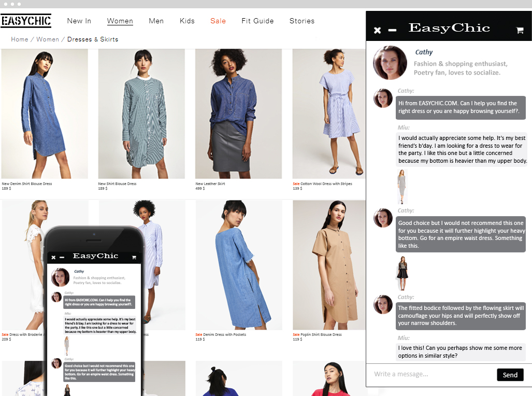Open the Women category menu

120,21
